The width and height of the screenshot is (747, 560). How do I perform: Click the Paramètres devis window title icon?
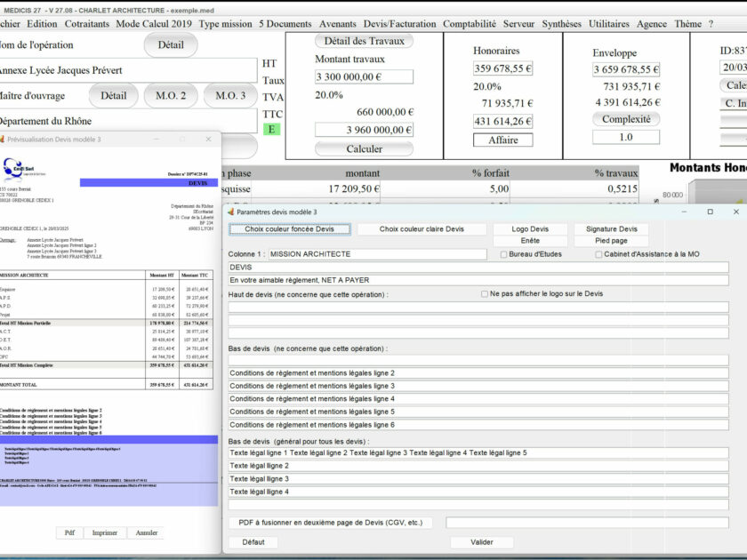pos(231,212)
